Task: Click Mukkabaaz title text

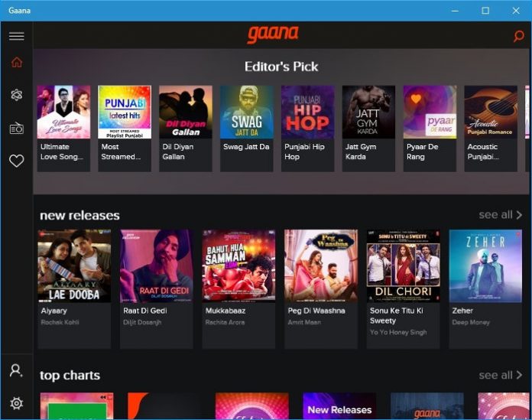Action: pos(225,311)
